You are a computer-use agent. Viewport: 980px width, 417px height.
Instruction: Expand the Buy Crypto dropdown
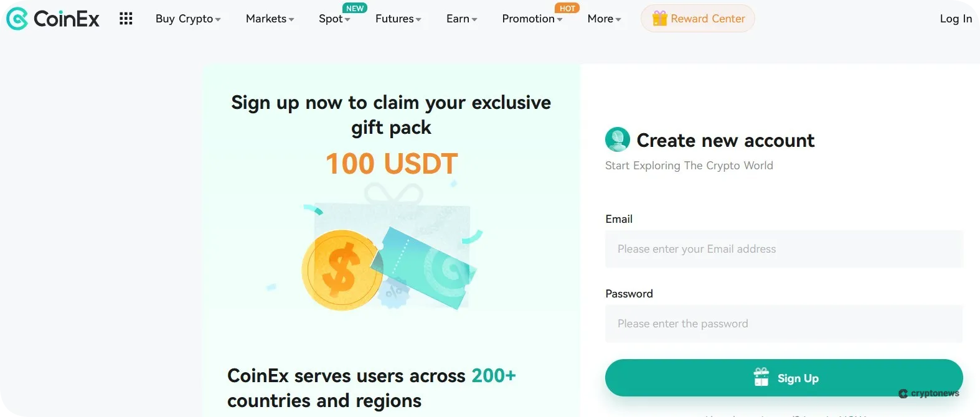point(184,19)
